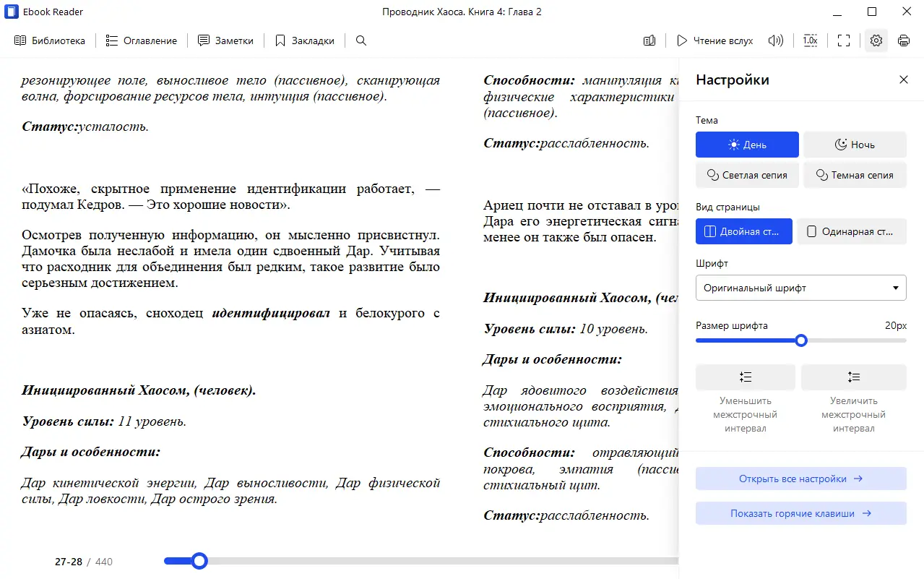Open Открыть все настройки
The image size is (924, 579).
tap(800, 478)
